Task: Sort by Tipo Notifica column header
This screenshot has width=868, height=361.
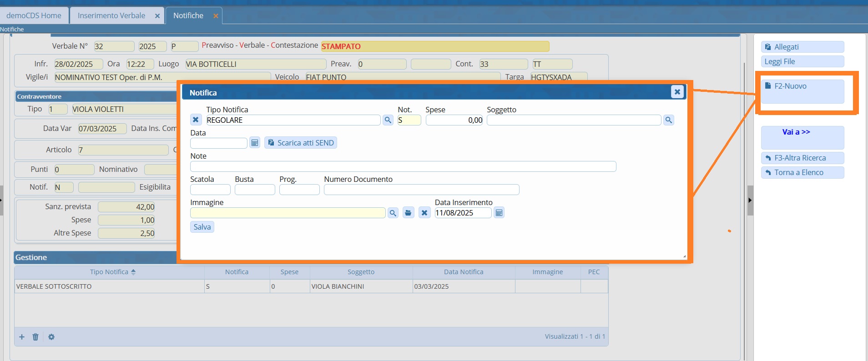Action: coord(109,272)
